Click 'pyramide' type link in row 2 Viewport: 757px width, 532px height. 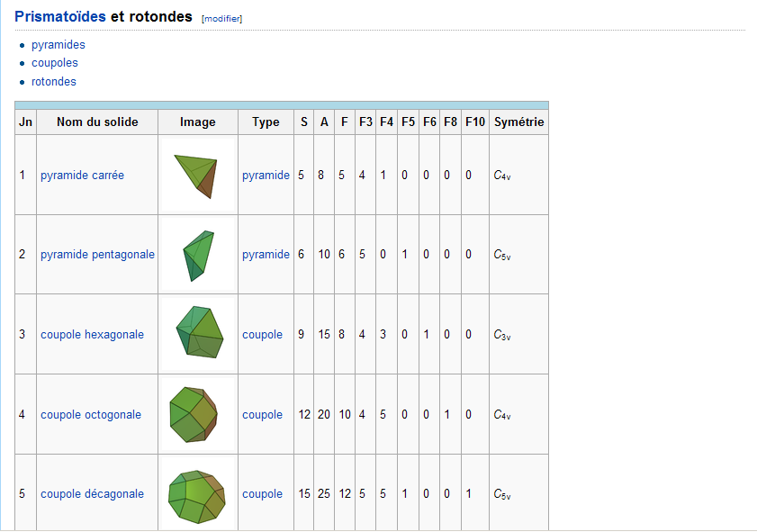(266, 255)
